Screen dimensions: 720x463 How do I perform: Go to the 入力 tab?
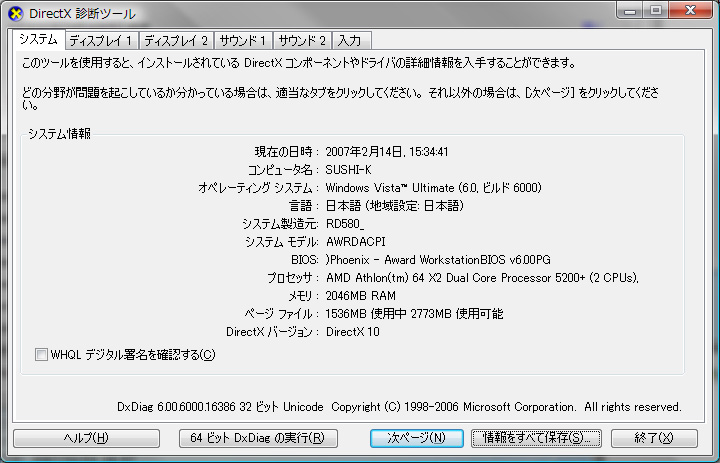(351, 41)
